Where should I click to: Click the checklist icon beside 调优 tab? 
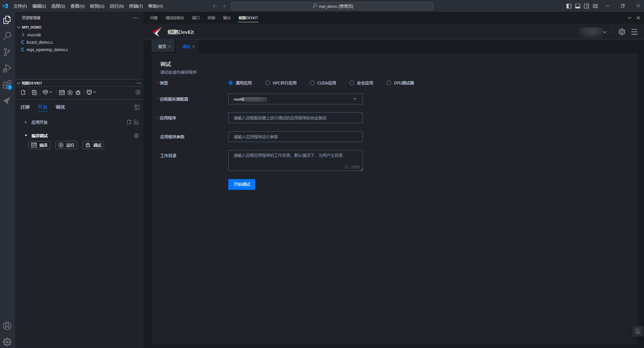137,107
